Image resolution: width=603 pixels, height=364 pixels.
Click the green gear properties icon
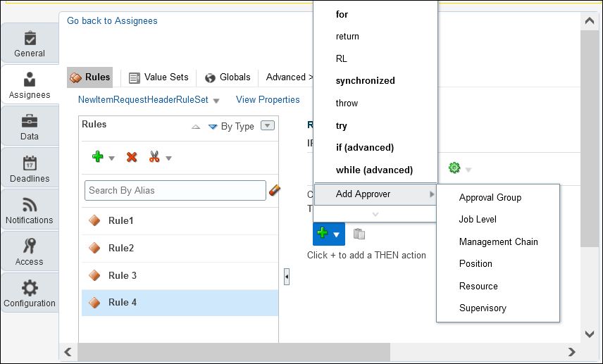[x=454, y=168]
